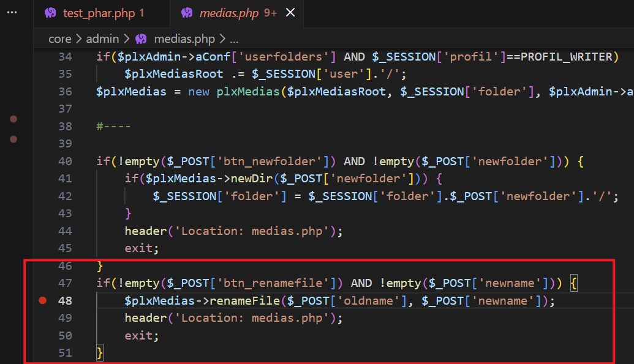
Task: Toggle the red breakpoint on line 48
Action: [42, 300]
